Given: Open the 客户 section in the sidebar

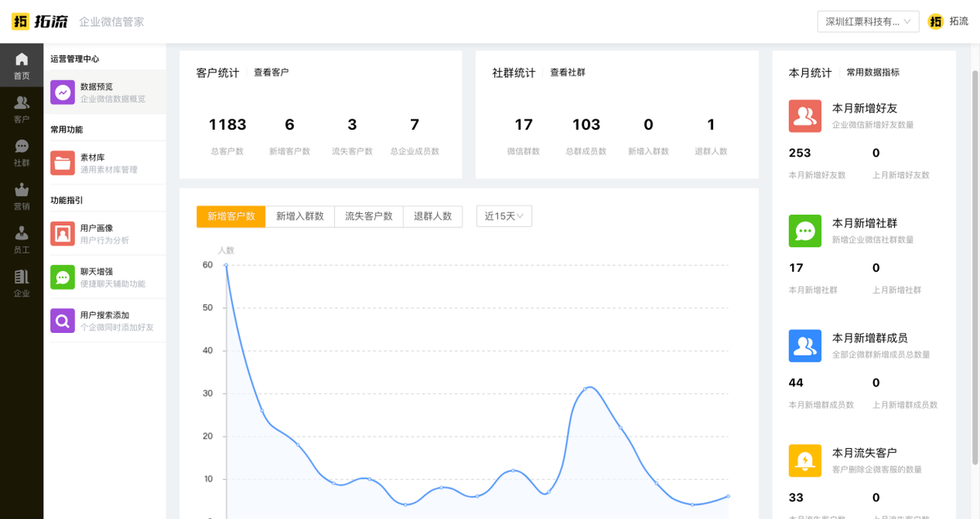Looking at the screenshot, I should pyautogui.click(x=21, y=108).
